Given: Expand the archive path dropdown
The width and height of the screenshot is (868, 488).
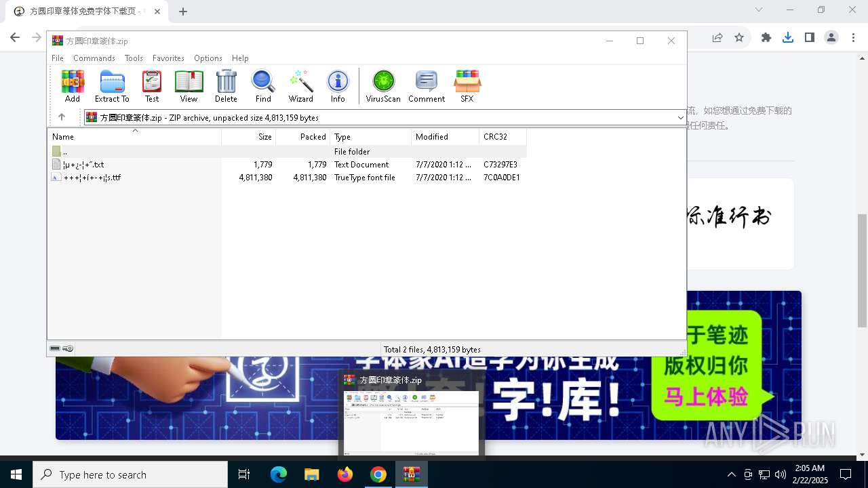Looking at the screenshot, I should (680, 117).
